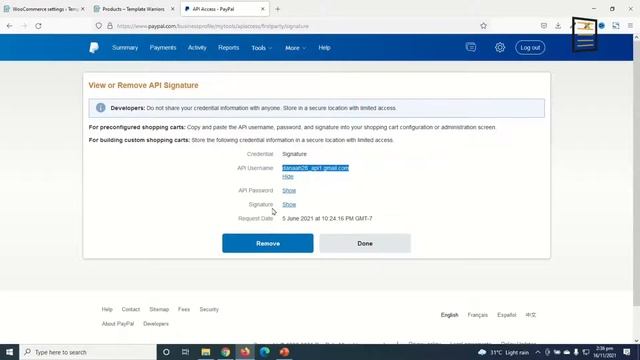This screenshot has height=360, width=640.
Task: Click the highlighted API username text
Action: pyautogui.click(x=315, y=168)
